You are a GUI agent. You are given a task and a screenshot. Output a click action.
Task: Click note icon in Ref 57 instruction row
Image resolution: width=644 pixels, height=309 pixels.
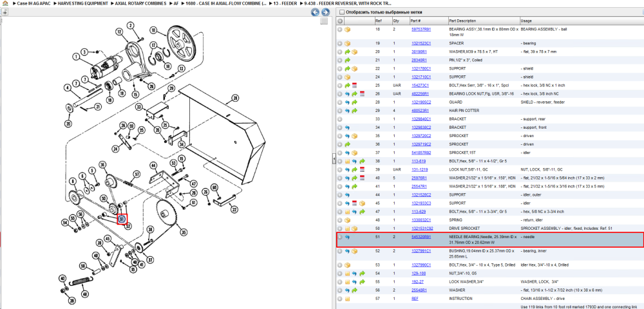click(348, 299)
